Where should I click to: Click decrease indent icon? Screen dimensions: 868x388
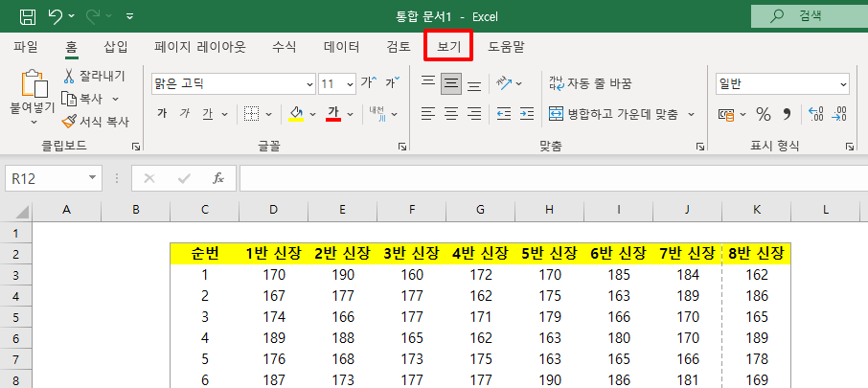tap(504, 114)
